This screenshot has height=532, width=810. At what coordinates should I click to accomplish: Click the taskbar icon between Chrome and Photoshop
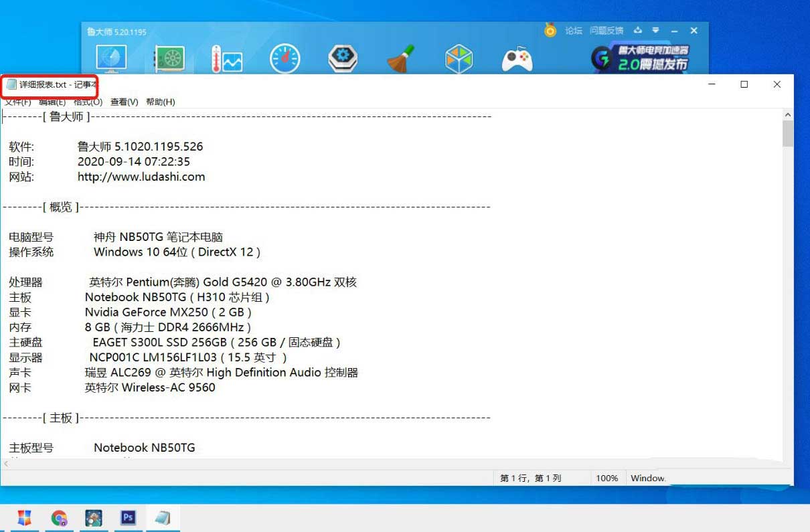click(x=94, y=518)
